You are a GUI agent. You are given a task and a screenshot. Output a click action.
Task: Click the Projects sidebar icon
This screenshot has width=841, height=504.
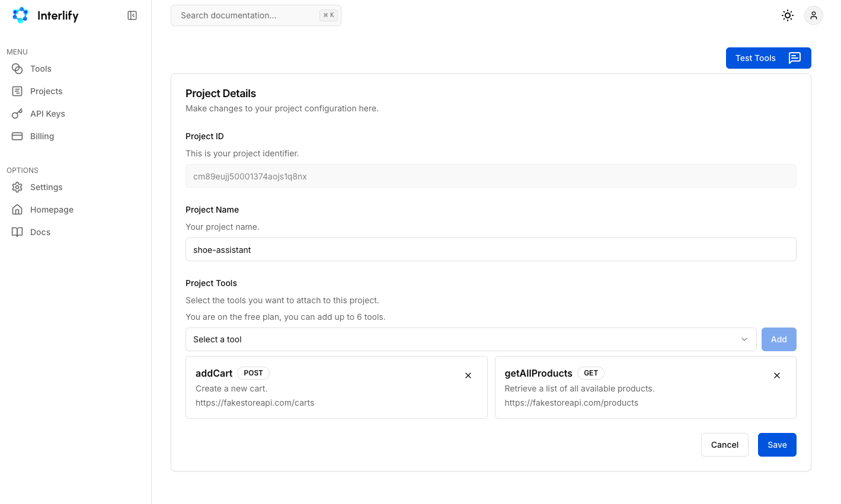click(x=17, y=91)
